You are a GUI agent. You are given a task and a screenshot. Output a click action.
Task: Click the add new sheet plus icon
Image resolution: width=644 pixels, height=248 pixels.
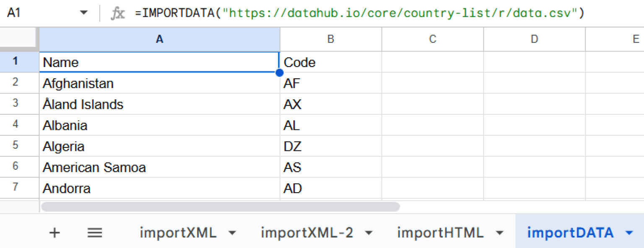55,232
